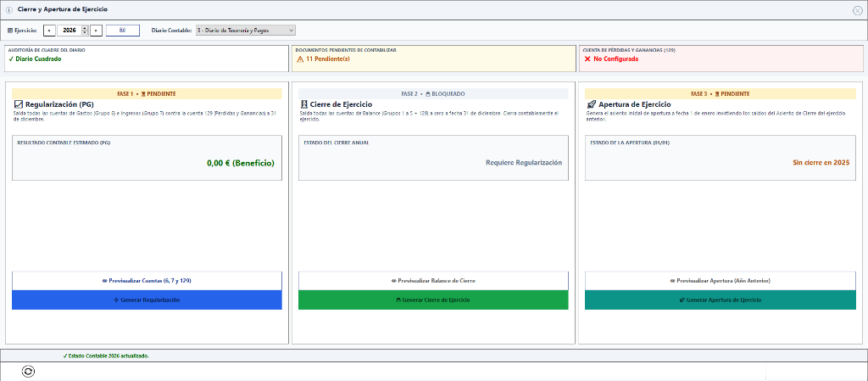Close the Cierre y Apertura de Ejercicio window
The image size is (868, 381).
[x=858, y=10]
